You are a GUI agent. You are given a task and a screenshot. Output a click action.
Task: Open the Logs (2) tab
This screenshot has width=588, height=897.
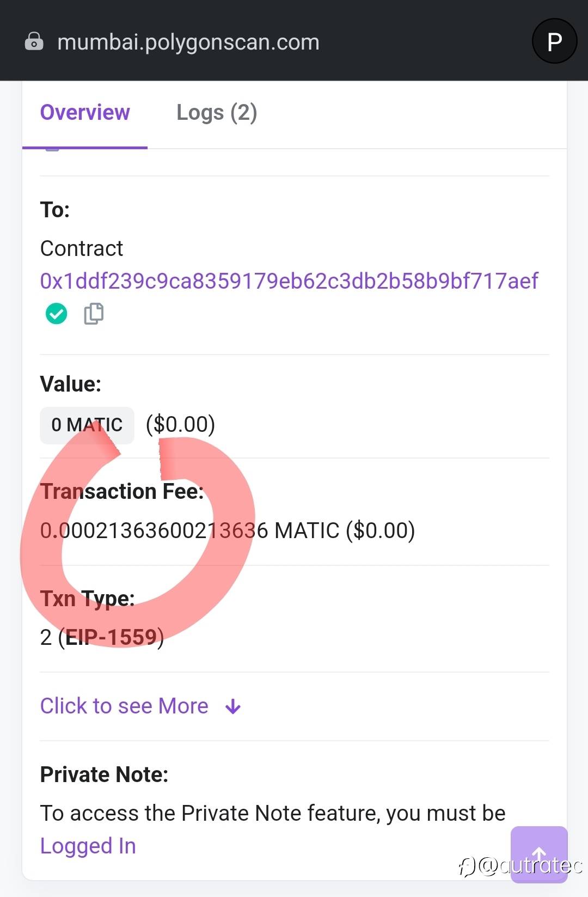217,113
